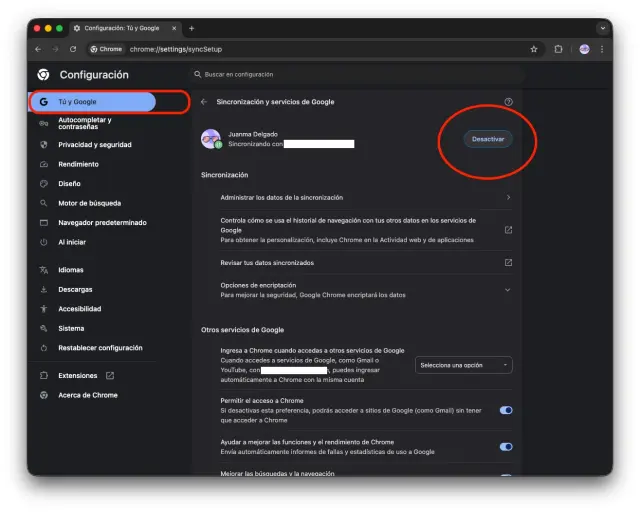Open Motor de búsqueda settings section
640x512 pixels.
click(x=88, y=203)
